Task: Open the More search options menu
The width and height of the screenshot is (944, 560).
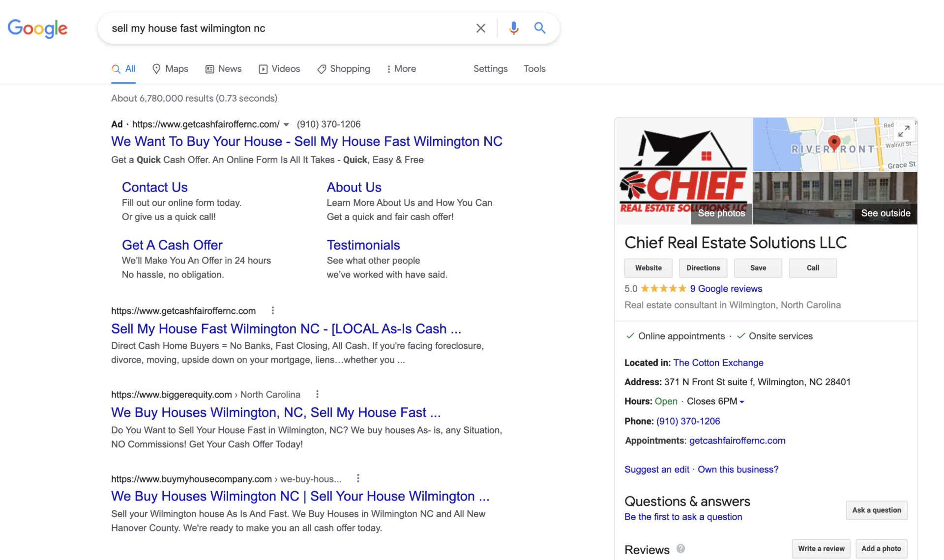Action: pyautogui.click(x=401, y=69)
